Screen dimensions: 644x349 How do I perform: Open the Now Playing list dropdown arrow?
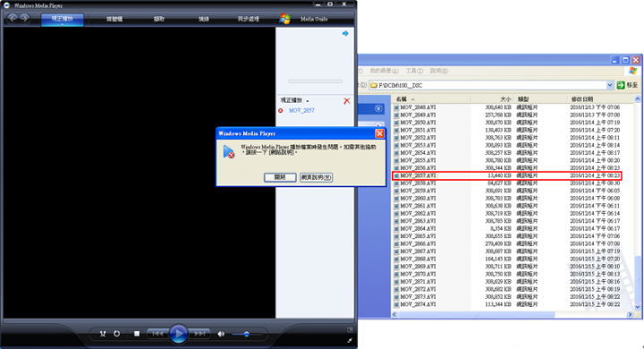coord(308,101)
